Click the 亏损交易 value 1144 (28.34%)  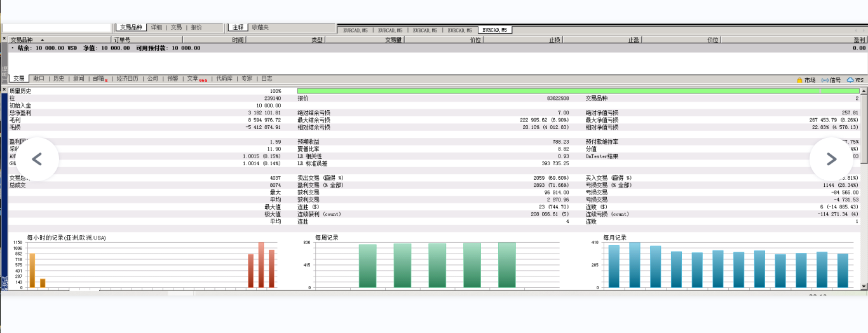pyautogui.click(x=841, y=185)
